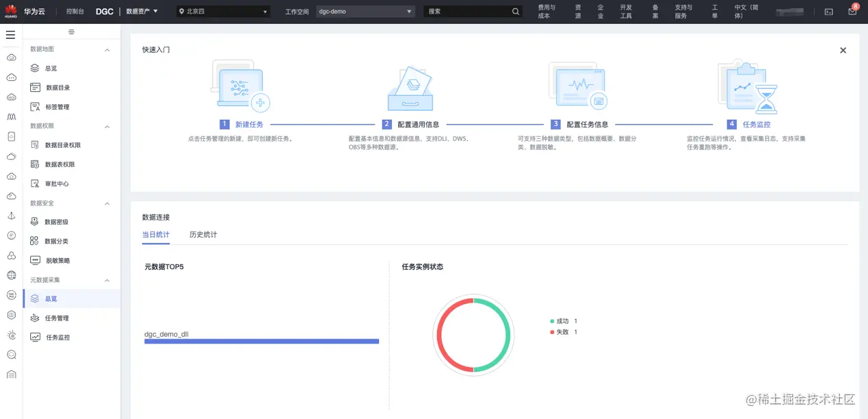Collapse the navigation panel via top handle icon
The height and width of the screenshot is (419, 868).
(72, 32)
